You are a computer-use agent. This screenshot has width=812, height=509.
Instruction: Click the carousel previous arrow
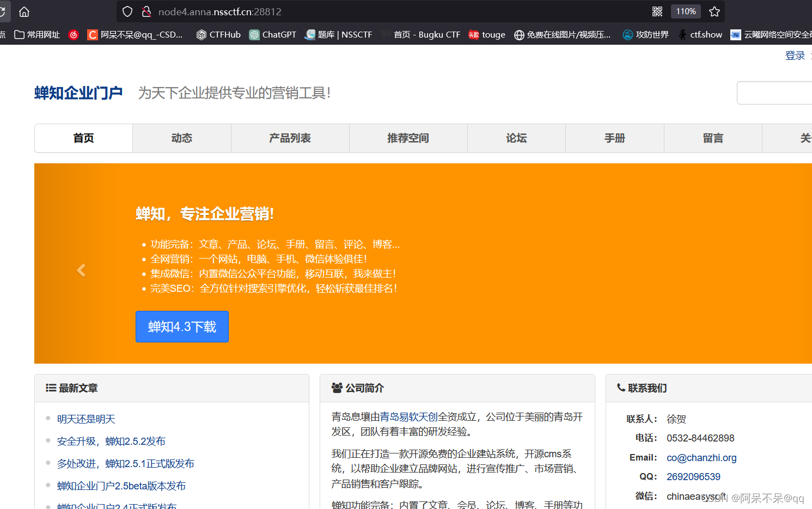pyautogui.click(x=81, y=269)
